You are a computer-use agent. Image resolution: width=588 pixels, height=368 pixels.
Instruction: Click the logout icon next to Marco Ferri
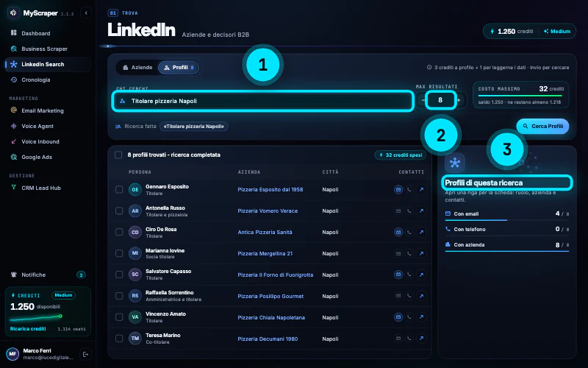[x=85, y=354]
